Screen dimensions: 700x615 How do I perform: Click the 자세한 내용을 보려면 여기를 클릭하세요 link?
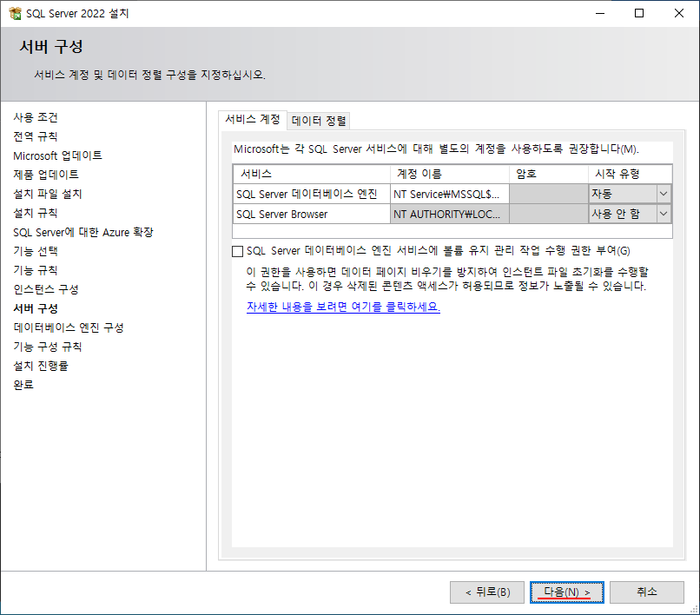[x=343, y=307]
